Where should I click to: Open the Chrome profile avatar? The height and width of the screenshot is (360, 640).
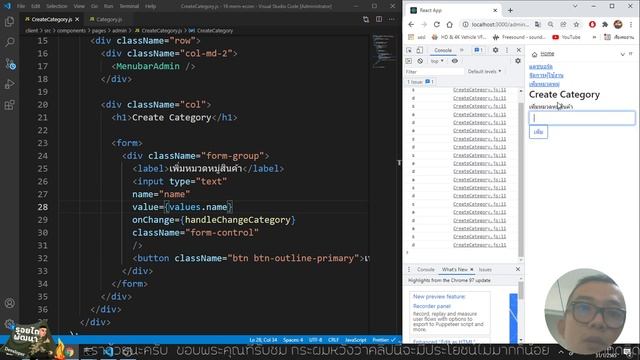coord(618,24)
